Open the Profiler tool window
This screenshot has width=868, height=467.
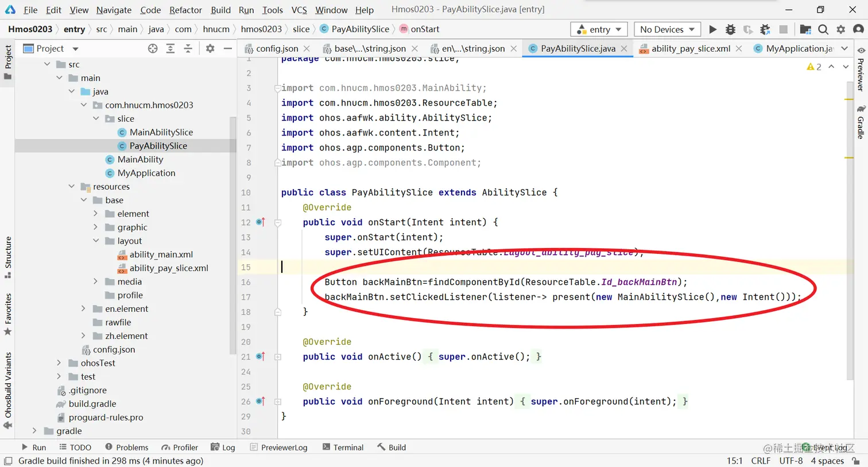coord(180,447)
